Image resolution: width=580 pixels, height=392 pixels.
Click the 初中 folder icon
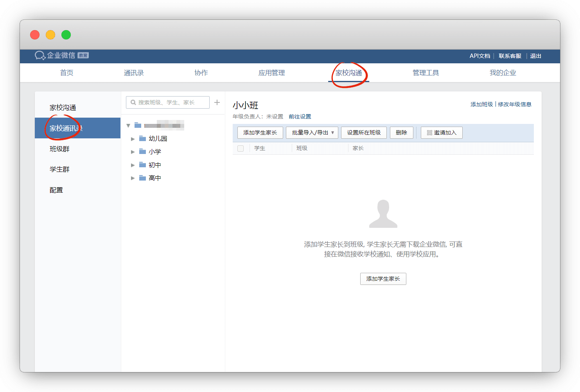click(142, 165)
